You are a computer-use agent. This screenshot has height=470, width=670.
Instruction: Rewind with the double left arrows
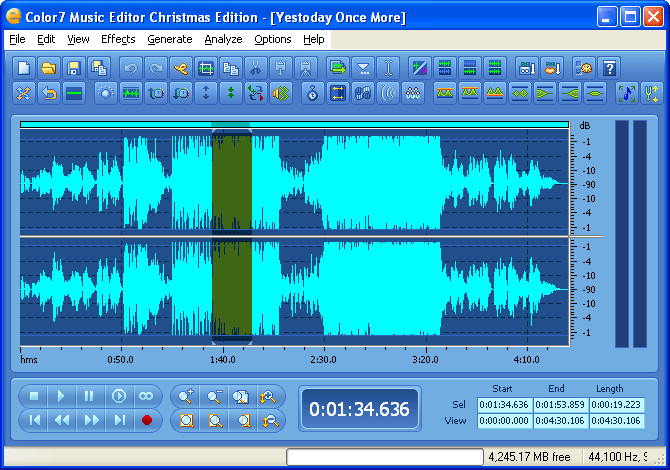[x=62, y=420]
